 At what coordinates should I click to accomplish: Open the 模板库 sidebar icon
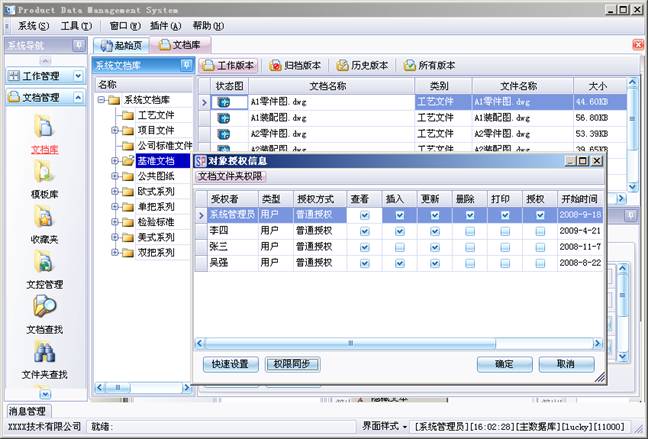click(44, 172)
